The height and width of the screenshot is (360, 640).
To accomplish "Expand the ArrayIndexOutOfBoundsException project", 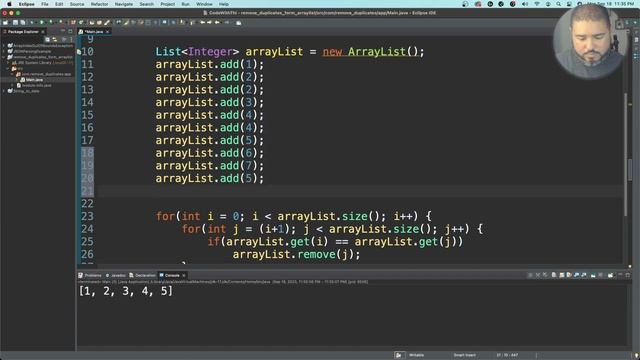I will [x=4, y=46].
